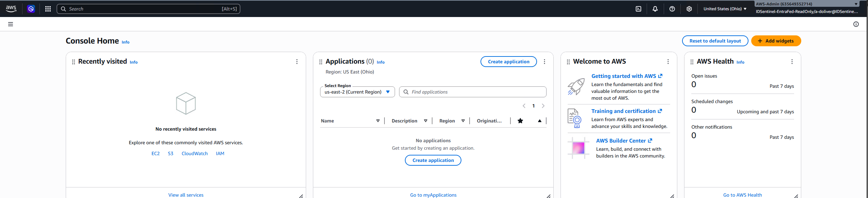Open AWS Health widget three-dot menu
The image size is (868, 198).
(792, 62)
